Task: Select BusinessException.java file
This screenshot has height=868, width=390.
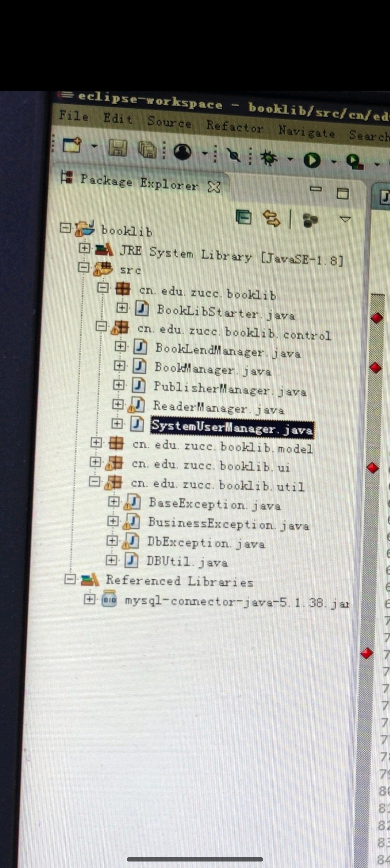Action: (x=228, y=523)
